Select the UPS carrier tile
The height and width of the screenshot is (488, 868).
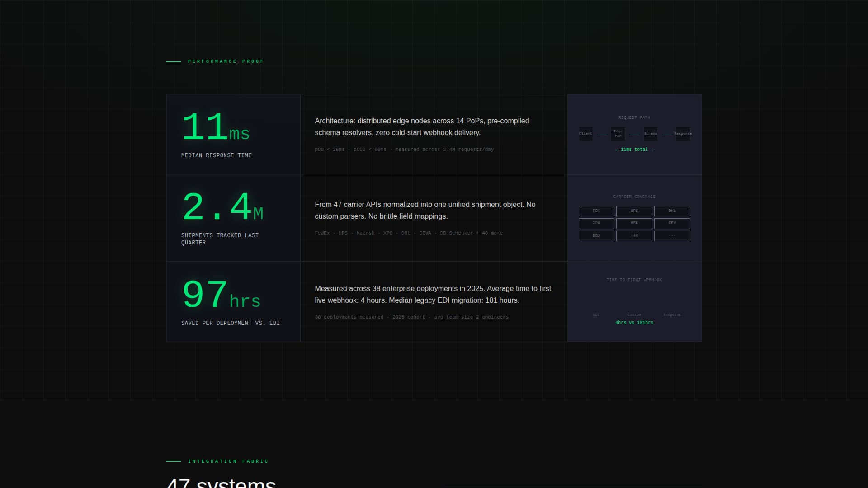634,211
